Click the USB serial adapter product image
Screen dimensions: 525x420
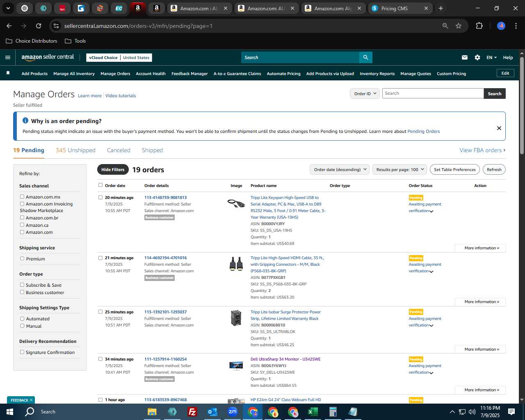tap(236, 203)
